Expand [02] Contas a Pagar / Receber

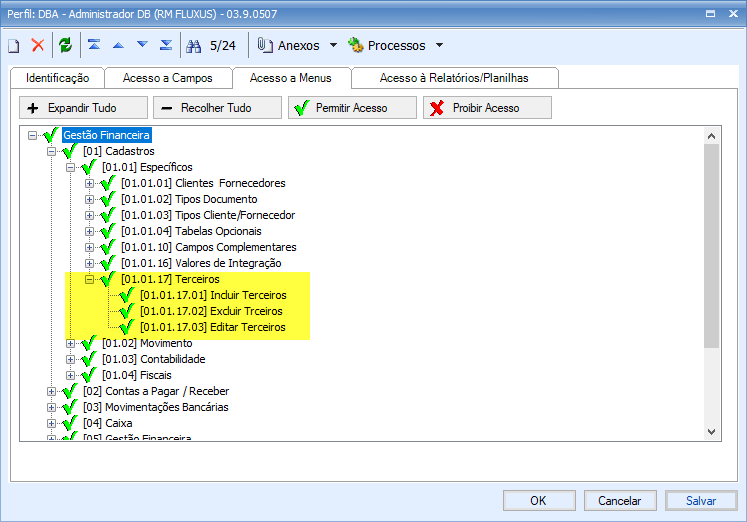(51, 392)
